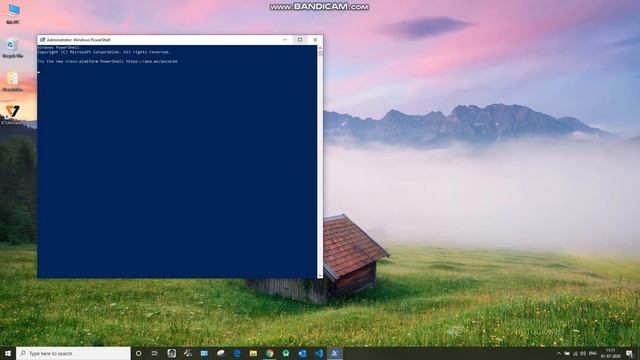Open the Windows Start menu
Image resolution: width=640 pixels, height=360 pixels.
(x=8, y=353)
